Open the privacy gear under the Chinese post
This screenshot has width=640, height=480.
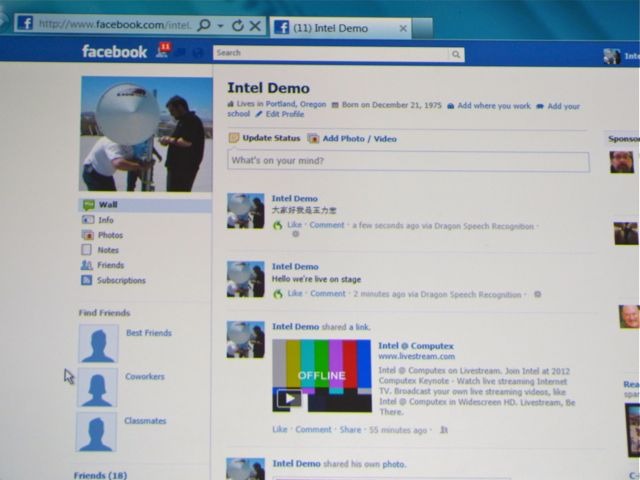pos(296,234)
